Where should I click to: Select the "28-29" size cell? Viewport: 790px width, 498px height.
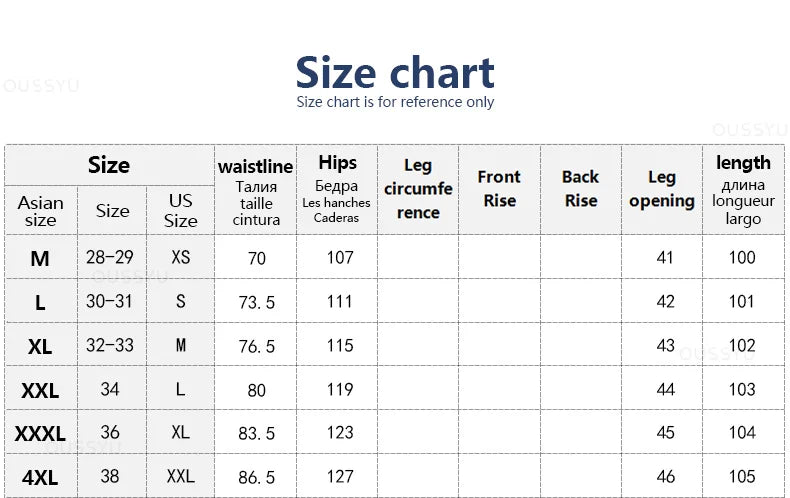pos(110,257)
